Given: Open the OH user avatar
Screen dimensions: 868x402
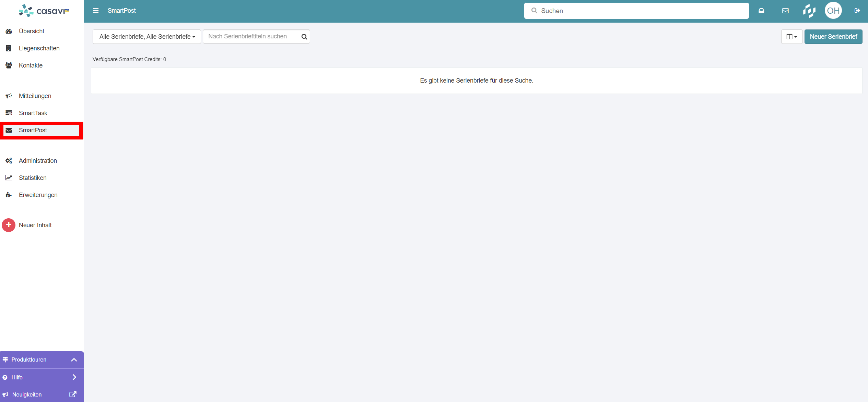Looking at the screenshot, I should click(x=833, y=11).
